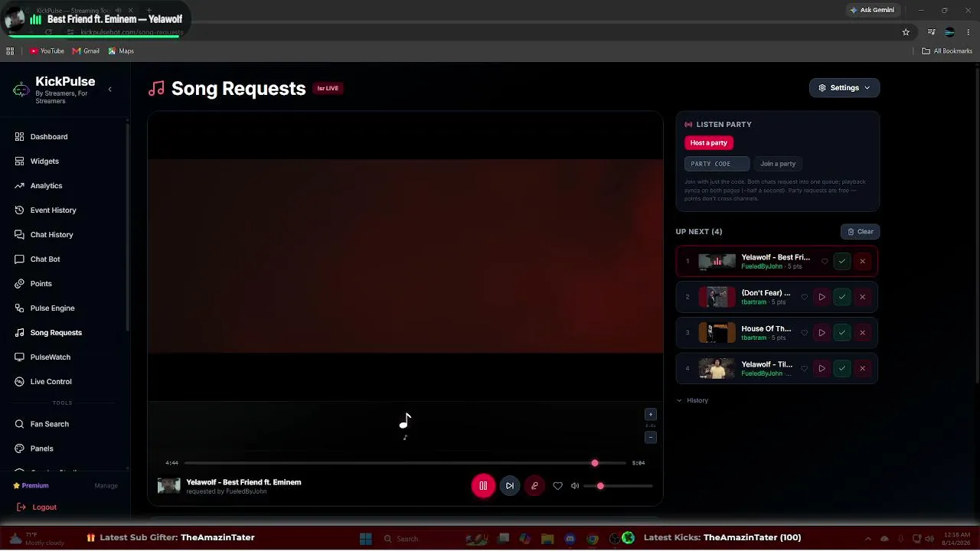Click the link icon in player controls
Image resolution: width=980 pixels, height=551 pixels.
[534, 486]
